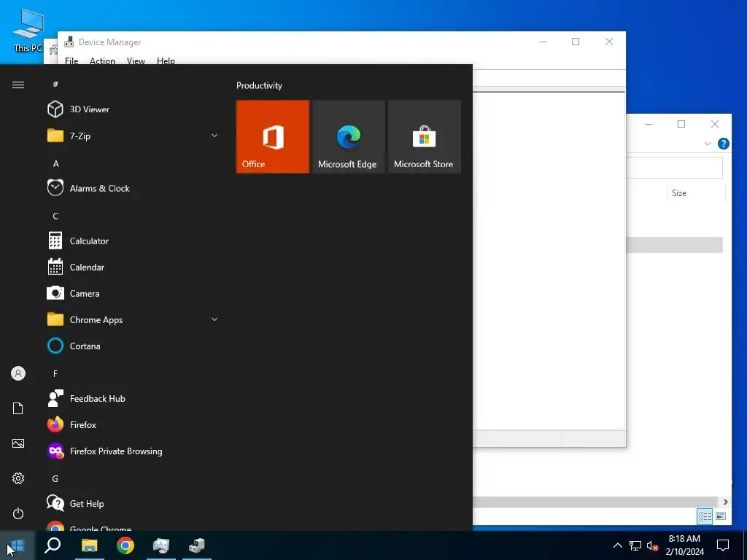Screen dimensions: 747x560
Task: Open Device Manager Action menu
Action: point(102,60)
